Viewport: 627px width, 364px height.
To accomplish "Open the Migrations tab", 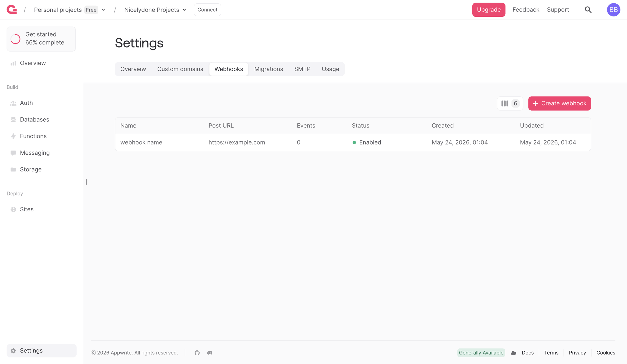I will pos(269,69).
